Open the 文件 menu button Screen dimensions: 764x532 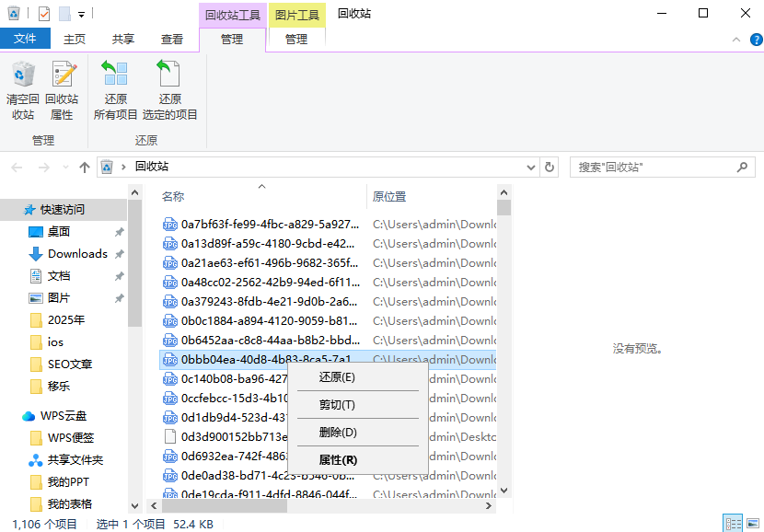pyautogui.click(x=25, y=39)
